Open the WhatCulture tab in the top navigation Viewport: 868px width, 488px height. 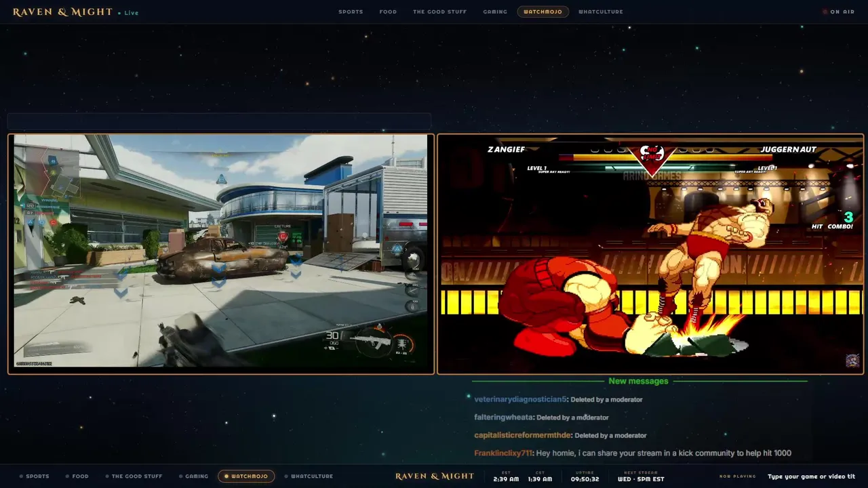tap(601, 12)
